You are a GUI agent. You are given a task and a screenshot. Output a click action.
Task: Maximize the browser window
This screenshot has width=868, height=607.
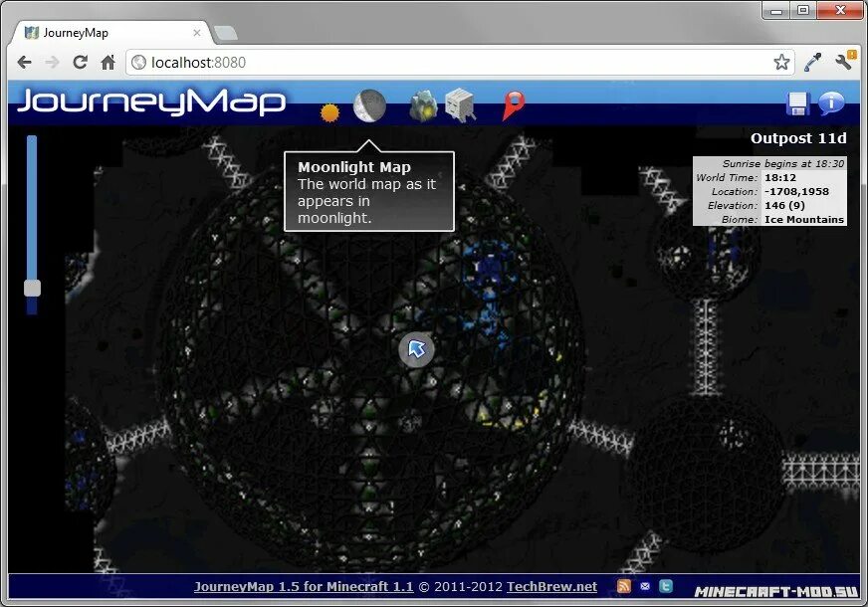pos(803,11)
